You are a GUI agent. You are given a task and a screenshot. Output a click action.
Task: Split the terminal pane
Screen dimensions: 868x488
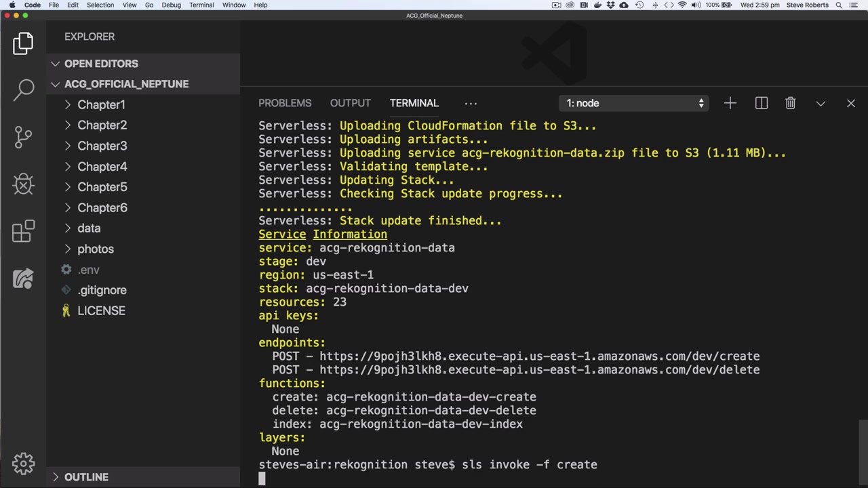coord(761,103)
